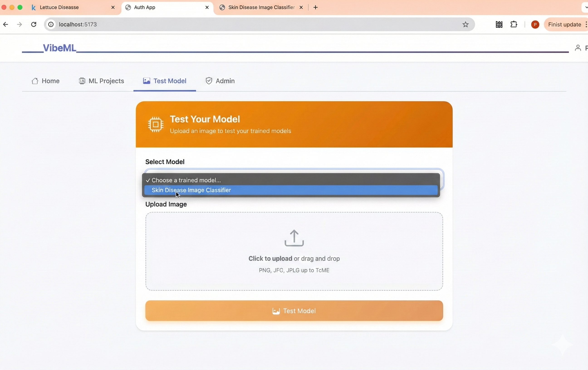Click the upload arrow icon

294,238
